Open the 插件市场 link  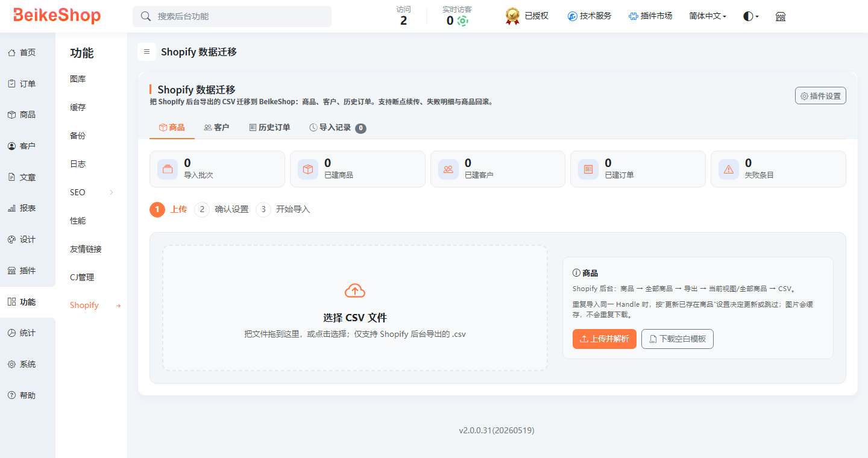tap(650, 16)
